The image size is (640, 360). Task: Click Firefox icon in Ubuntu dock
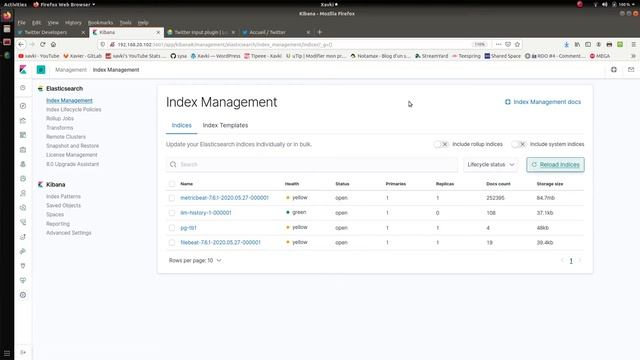(x=7, y=16)
